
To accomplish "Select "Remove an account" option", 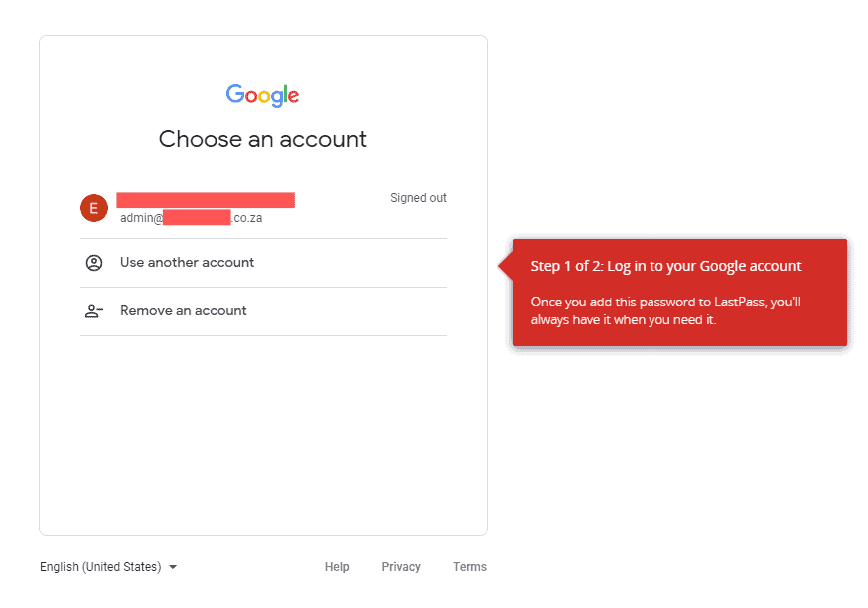I will [184, 311].
